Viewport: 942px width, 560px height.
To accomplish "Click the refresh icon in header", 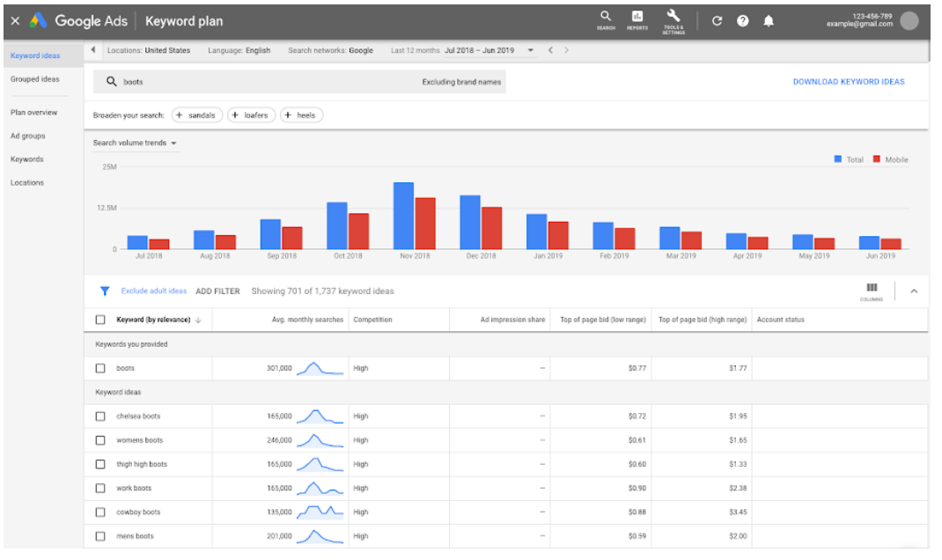I will pos(717,21).
